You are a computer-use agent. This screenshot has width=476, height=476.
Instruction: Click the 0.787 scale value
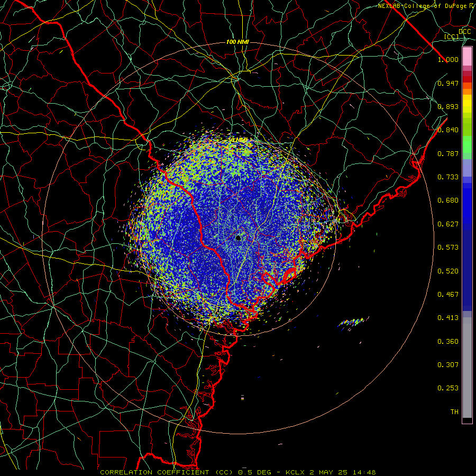pos(448,153)
